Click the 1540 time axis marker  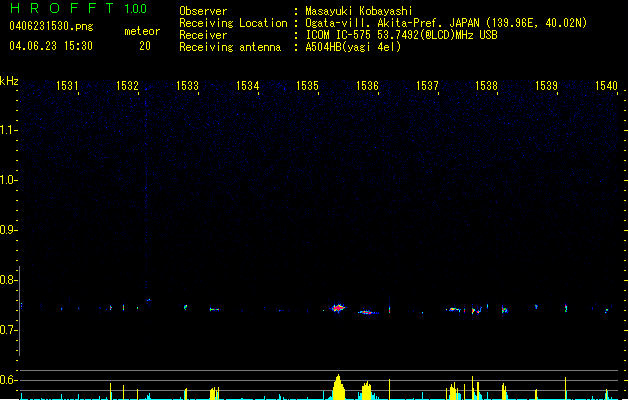coord(606,86)
